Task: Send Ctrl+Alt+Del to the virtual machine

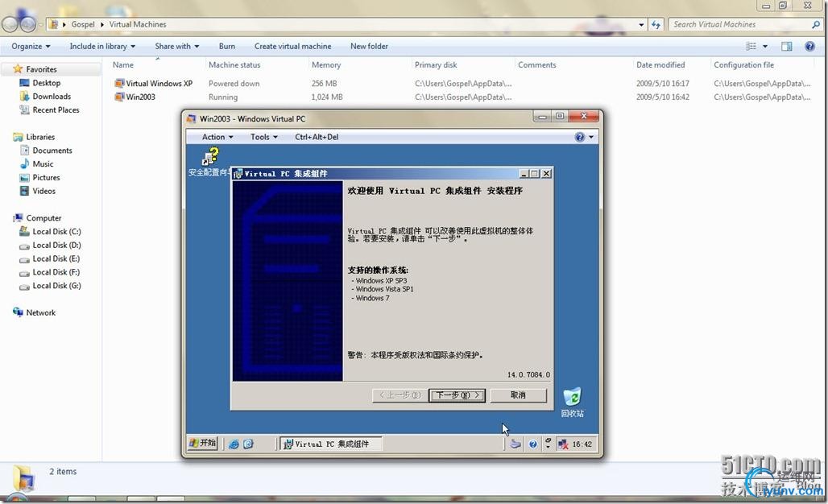Action: click(317, 137)
